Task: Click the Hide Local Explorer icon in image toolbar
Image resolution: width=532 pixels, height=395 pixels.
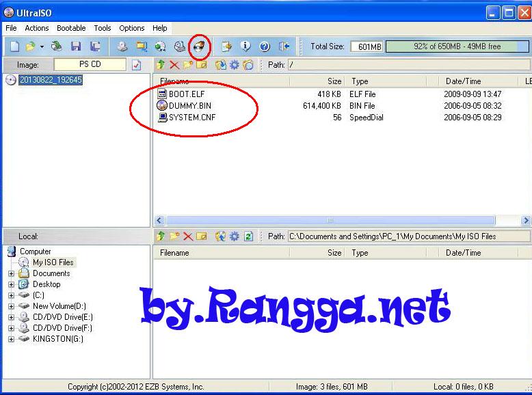Action: pyautogui.click(x=248, y=64)
